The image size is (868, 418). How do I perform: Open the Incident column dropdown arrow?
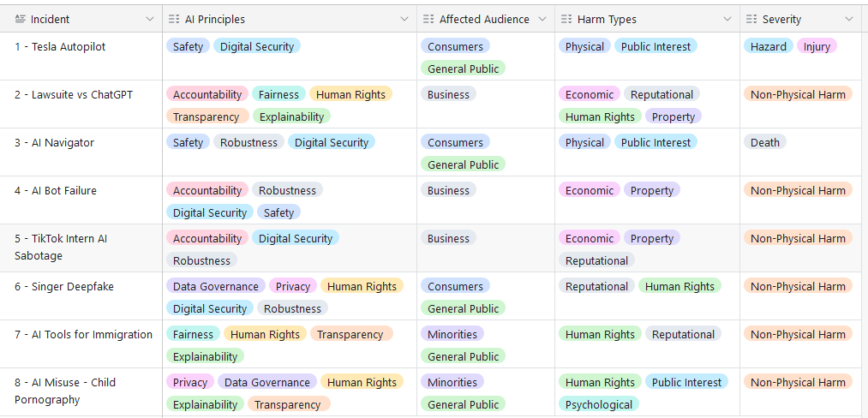coord(149,20)
